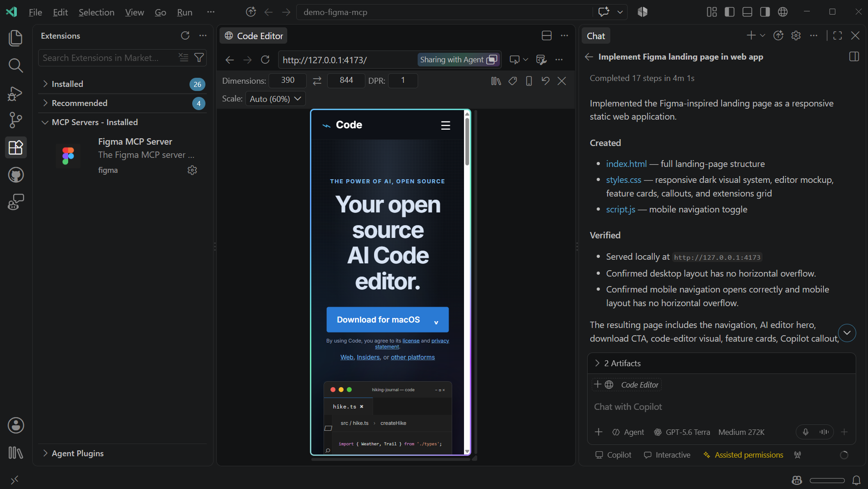868x489 pixels.
Task: Go back in the browser preview
Action: (229, 60)
